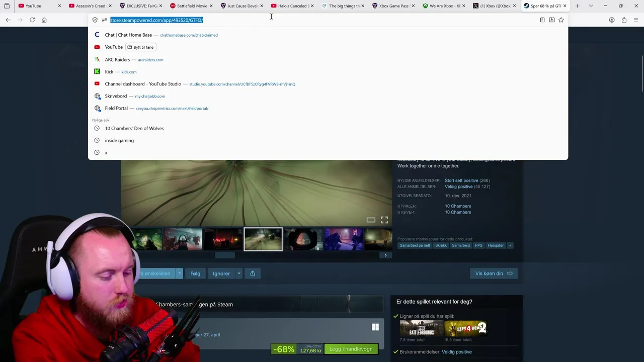Viewport: 644px width, 362px height.
Task: Open the 10 Chambers developer link
Action: [458, 206]
